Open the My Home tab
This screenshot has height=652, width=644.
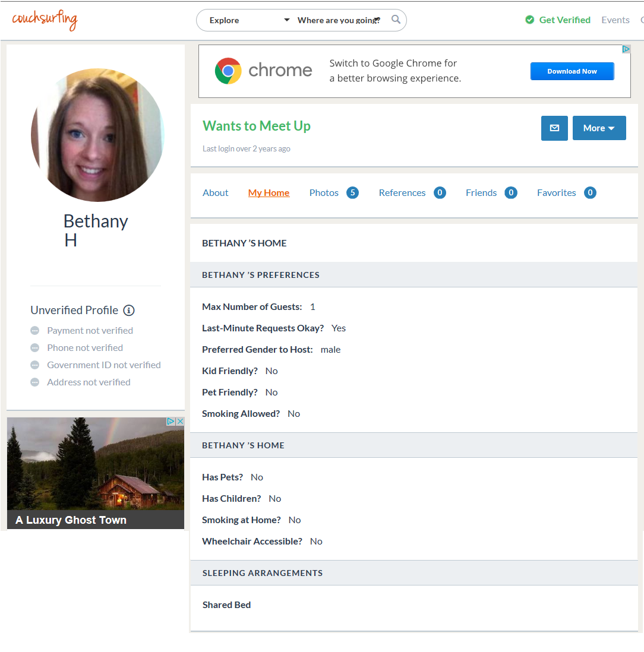pyautogui.click(x=269, y=192)
